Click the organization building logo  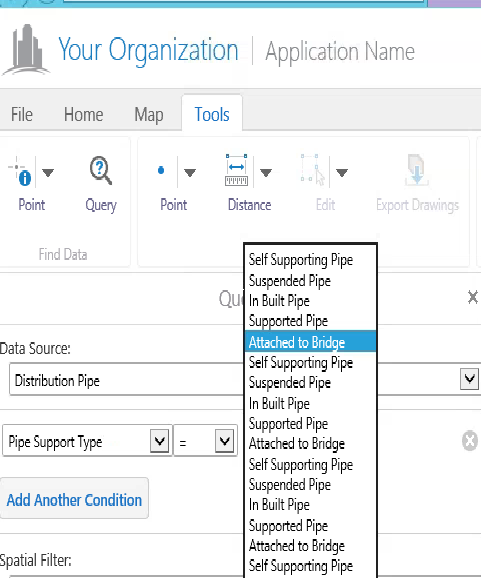coord(25,50)
